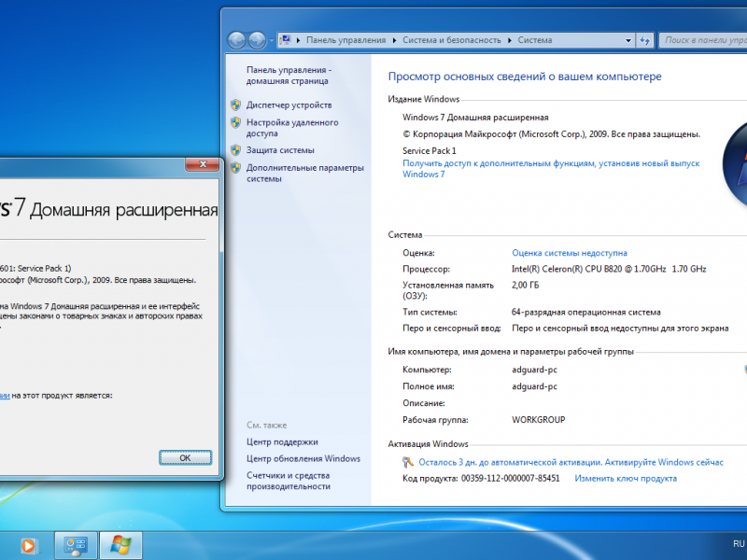Click the link to get a new Windows 7 edition

click(x=551, y=169)
